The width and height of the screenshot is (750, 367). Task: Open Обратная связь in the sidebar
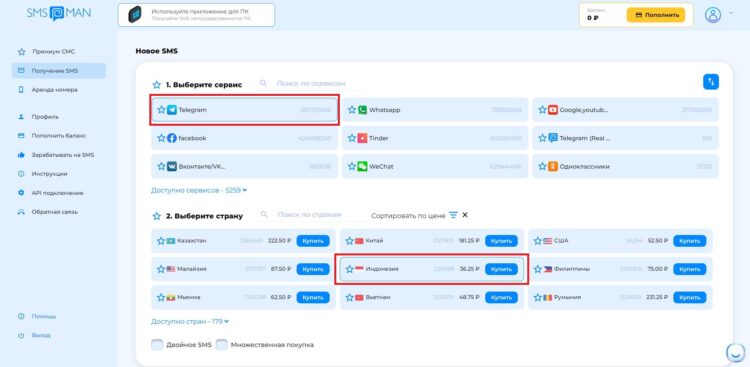coord(48,212)
